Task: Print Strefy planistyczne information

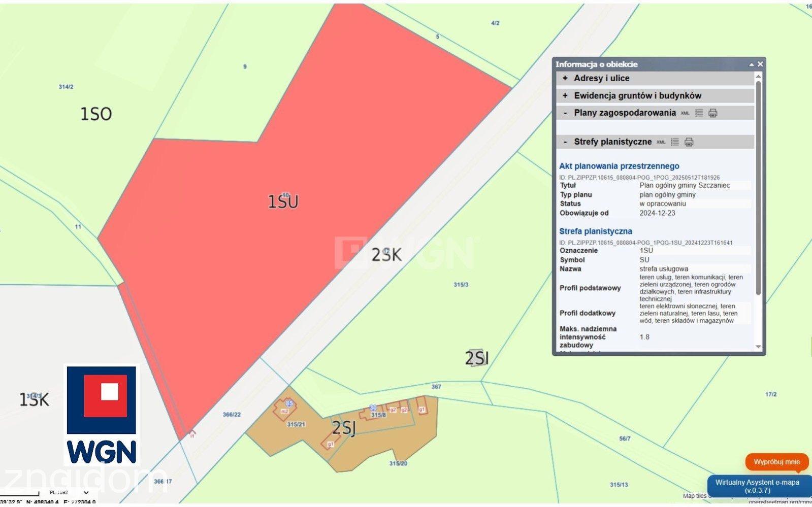Action: 689,142
